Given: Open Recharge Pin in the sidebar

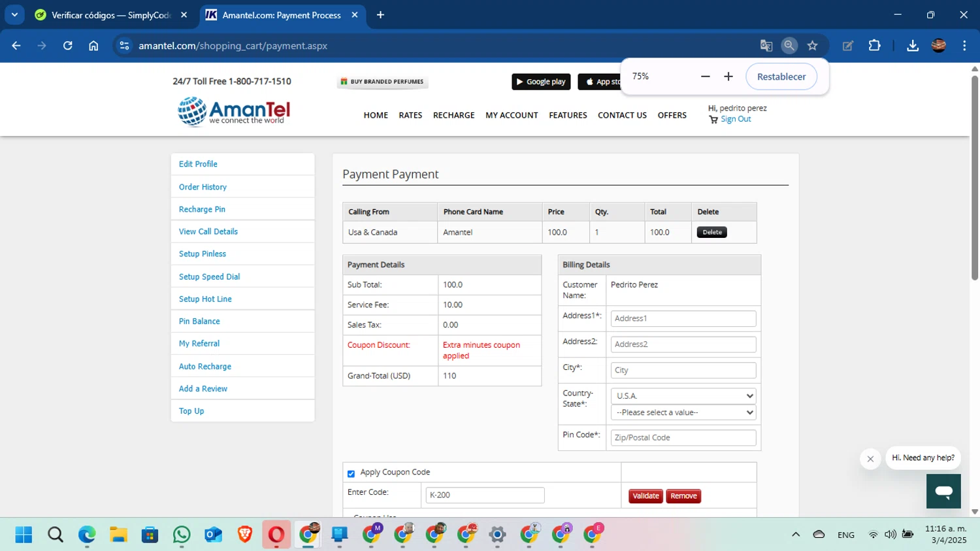Looking at the screenshot, I should [x=202, y=209].
